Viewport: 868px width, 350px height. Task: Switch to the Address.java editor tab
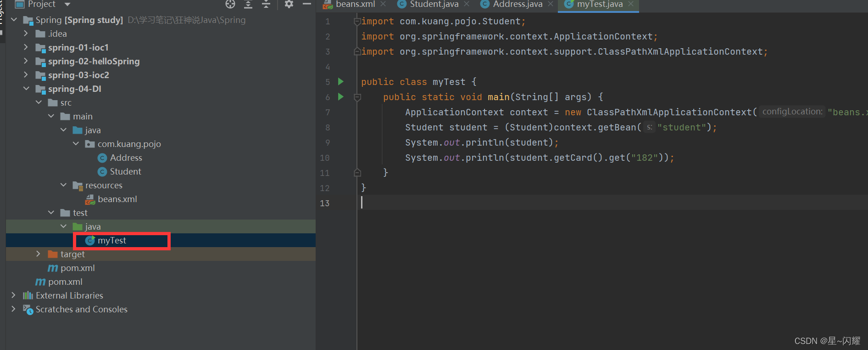tap(517, 4)
